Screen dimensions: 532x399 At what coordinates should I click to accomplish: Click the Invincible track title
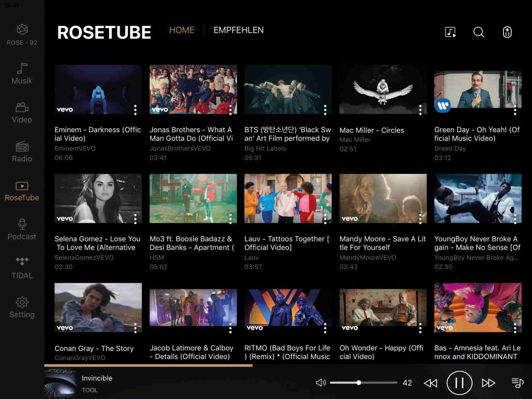(x=97, y=378)
